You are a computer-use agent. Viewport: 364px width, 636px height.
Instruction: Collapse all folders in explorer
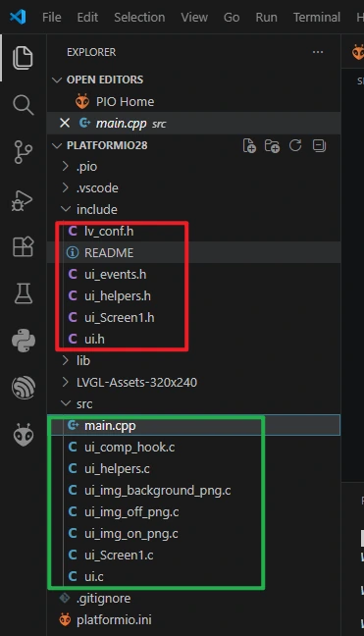[319, 145]
